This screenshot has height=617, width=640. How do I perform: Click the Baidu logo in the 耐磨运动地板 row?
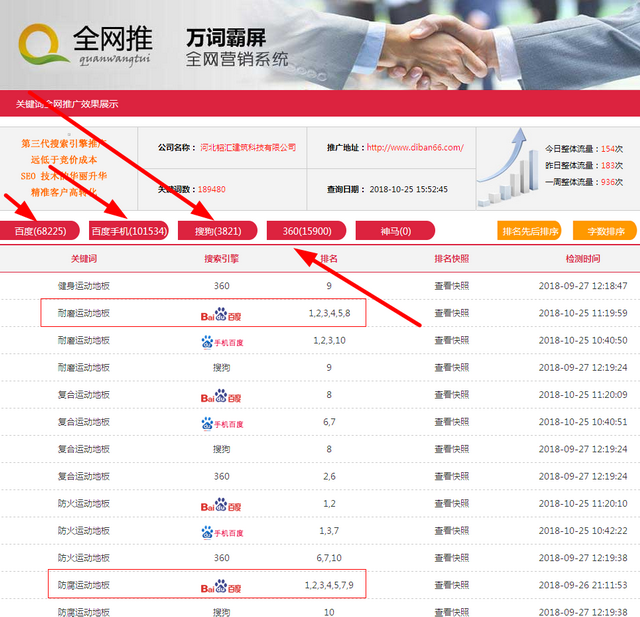pyautogui.click(x=221, y=314)
